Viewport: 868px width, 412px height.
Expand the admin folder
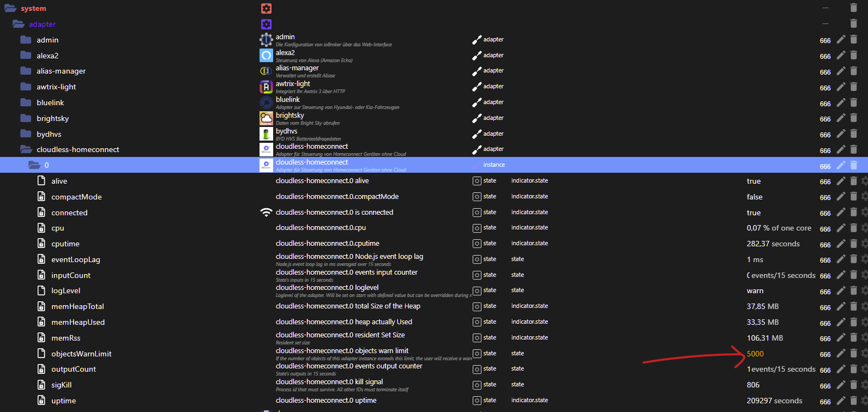coord(26,40)
